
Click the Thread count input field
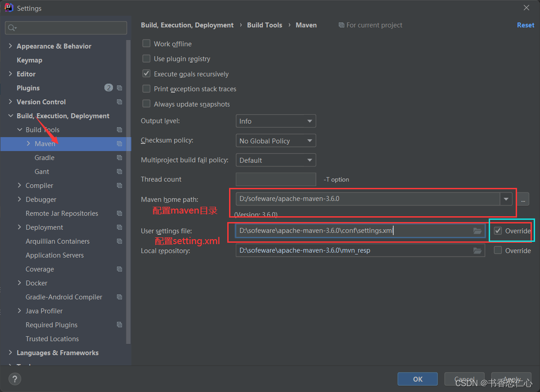click(276, 179)
